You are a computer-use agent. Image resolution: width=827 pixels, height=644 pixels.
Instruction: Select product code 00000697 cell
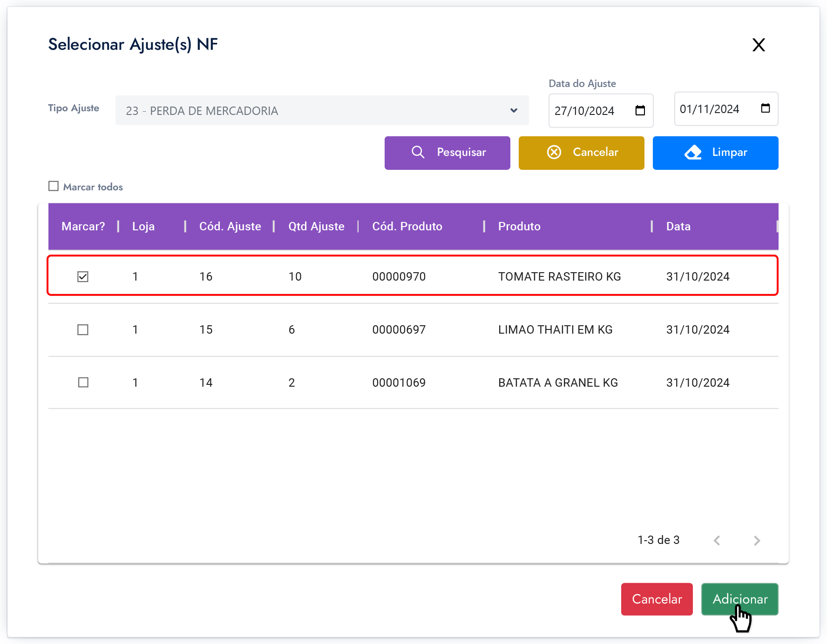pyautogui.click(x=399, y=329)
